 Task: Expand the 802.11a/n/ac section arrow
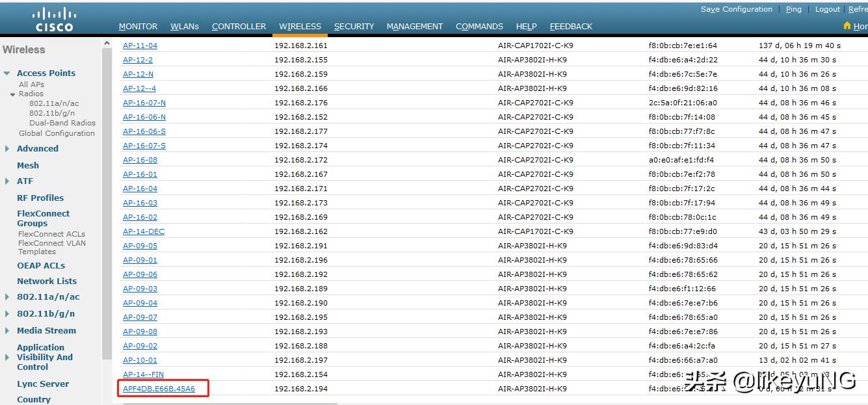[x=7, y=297]
